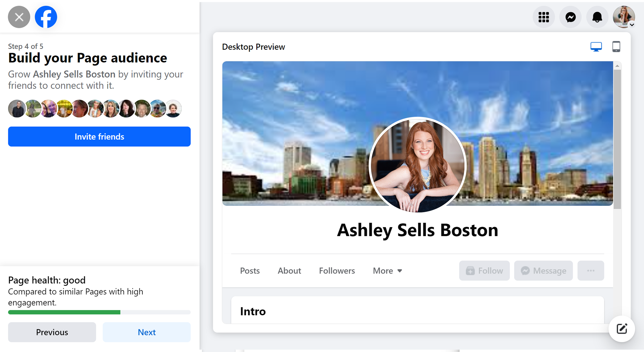Click the three-dots options button
Image resolution: width=644 pixels, height=352 pixels.
coord(591,270)
